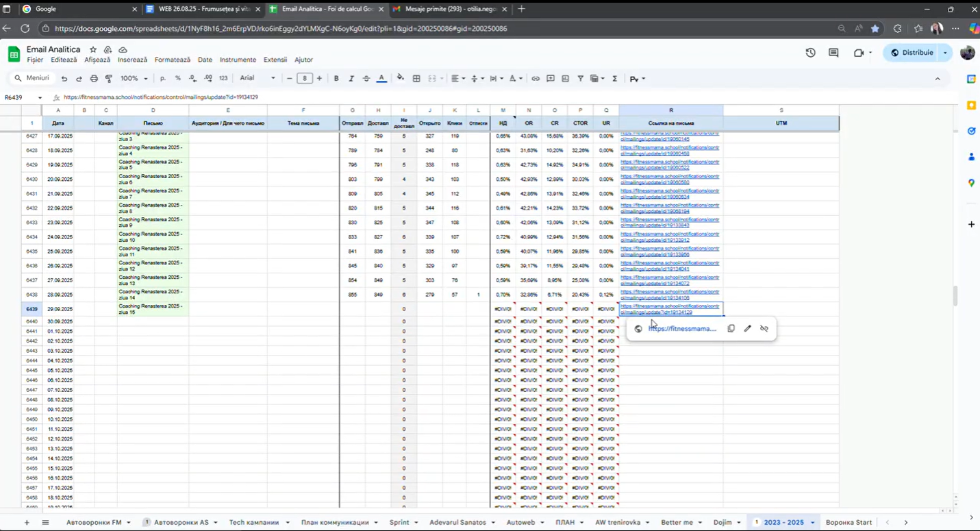Expand the 2023 - 2025 sheet tab menu

tap(812, 523)
